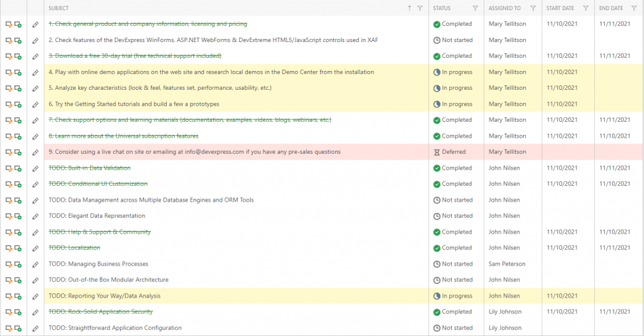Open the Status column filter

click(475, 8)
